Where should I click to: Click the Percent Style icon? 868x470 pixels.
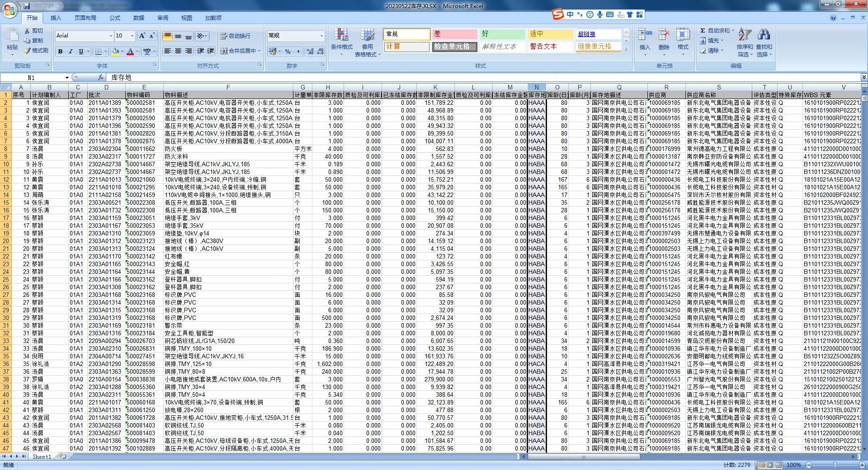[x=288, y=52]
